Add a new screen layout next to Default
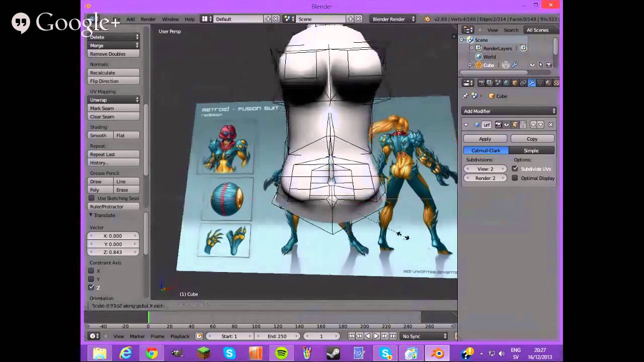Image resolution: width=644 pixels, height=362 pixels. coord(268,19)
